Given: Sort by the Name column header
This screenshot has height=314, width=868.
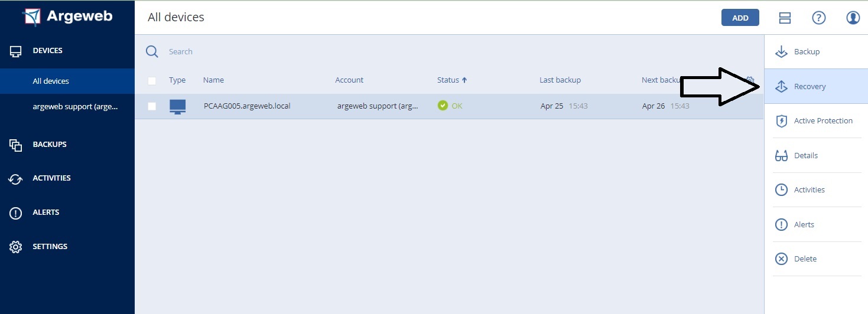Looking at the screenshot, I should coord(213,80).
